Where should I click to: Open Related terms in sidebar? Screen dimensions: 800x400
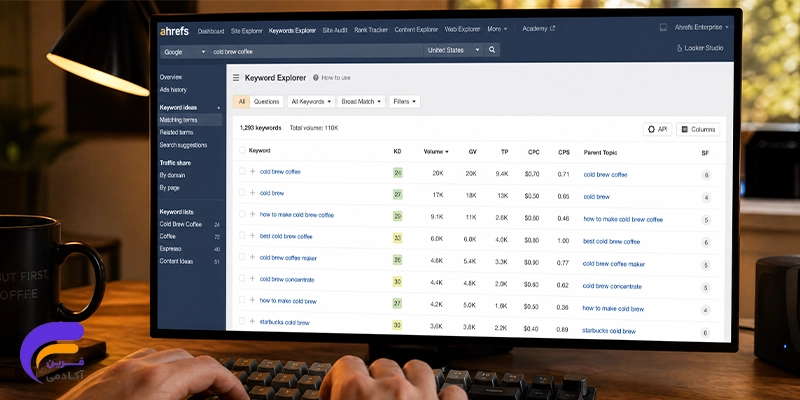[x=177, y=132]
